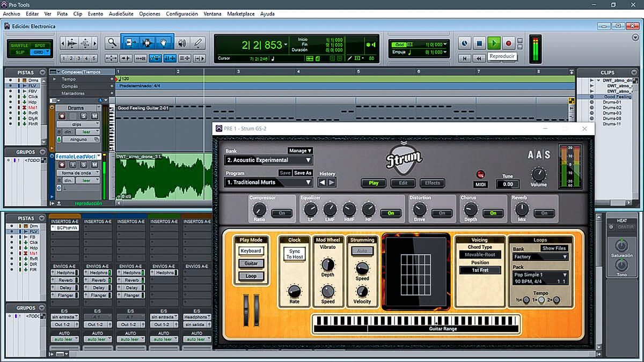Open the Drums track clips view selector

(79, 124)
